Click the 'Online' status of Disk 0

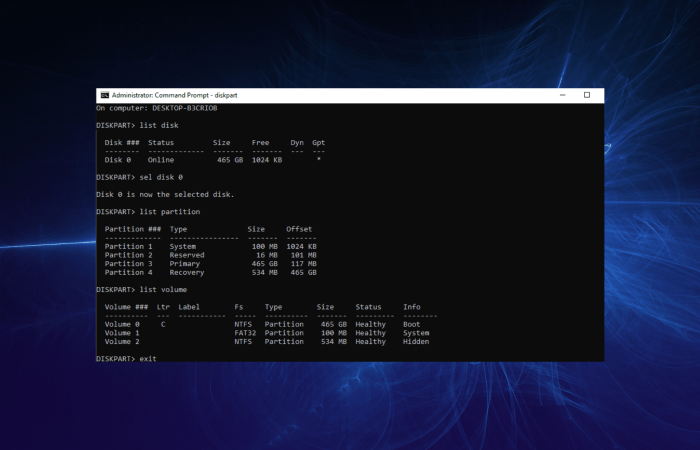(161, 160)
